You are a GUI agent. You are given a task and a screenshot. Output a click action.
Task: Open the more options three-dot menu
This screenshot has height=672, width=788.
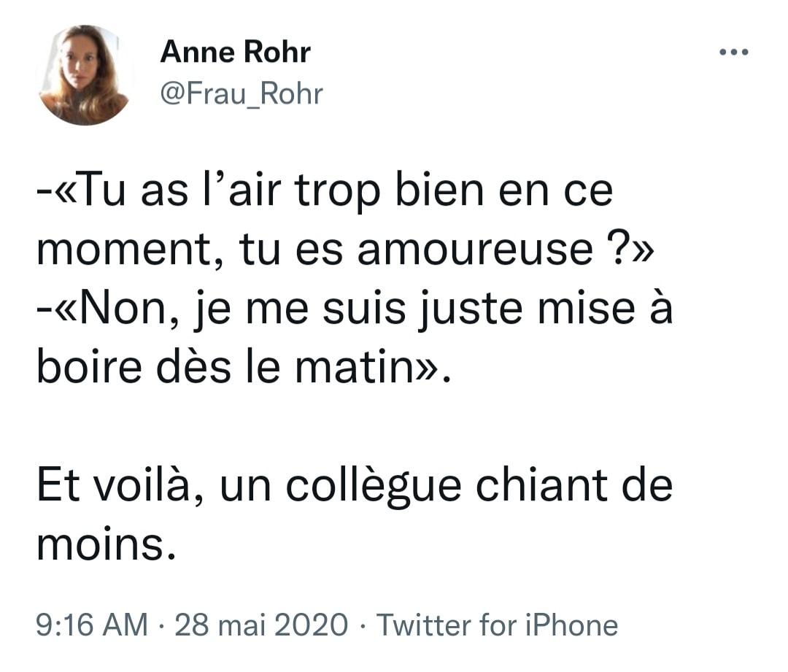click(733, 53)
